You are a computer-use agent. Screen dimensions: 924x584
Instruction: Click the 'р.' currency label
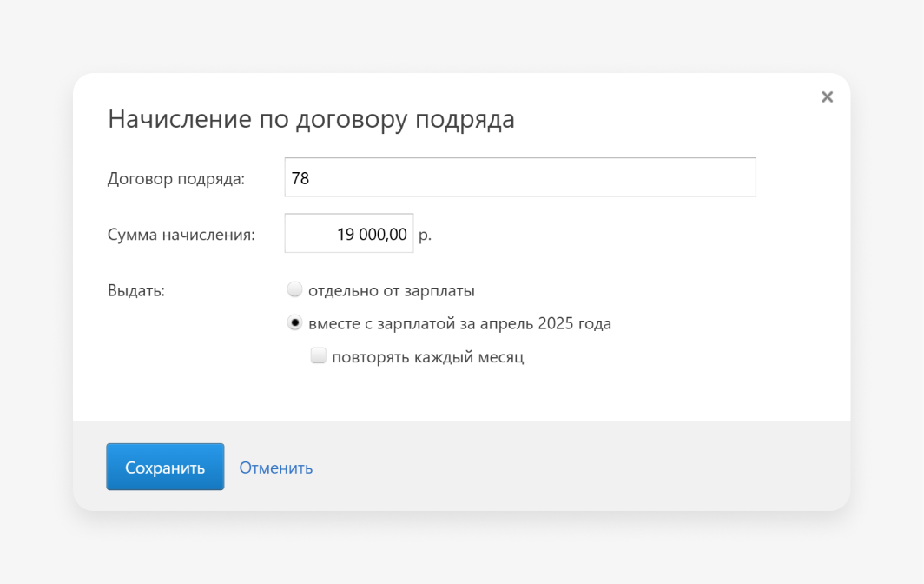425,235
